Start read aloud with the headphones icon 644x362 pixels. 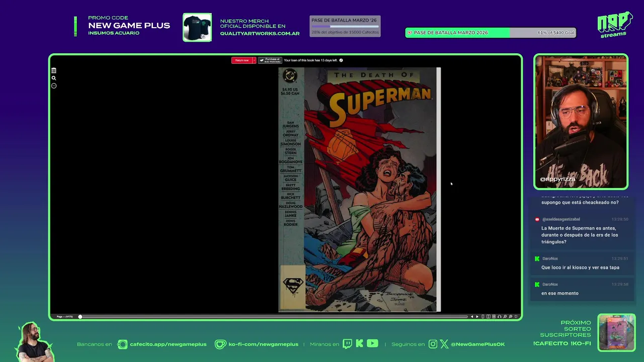pyautogui.click(x=500, y=317)
